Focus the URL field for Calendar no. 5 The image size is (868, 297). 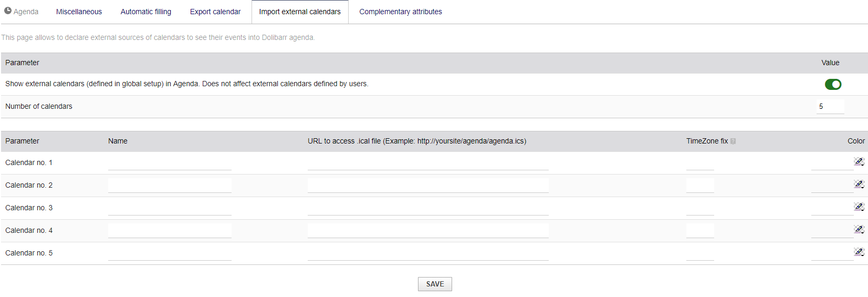[428, 253]
